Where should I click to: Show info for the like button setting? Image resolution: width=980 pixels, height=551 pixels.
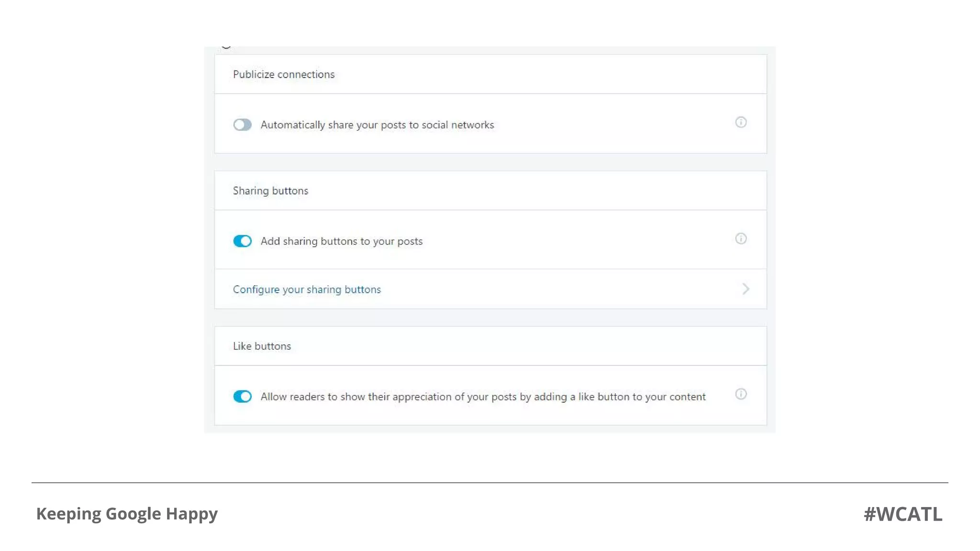click(x=740, y=394)
